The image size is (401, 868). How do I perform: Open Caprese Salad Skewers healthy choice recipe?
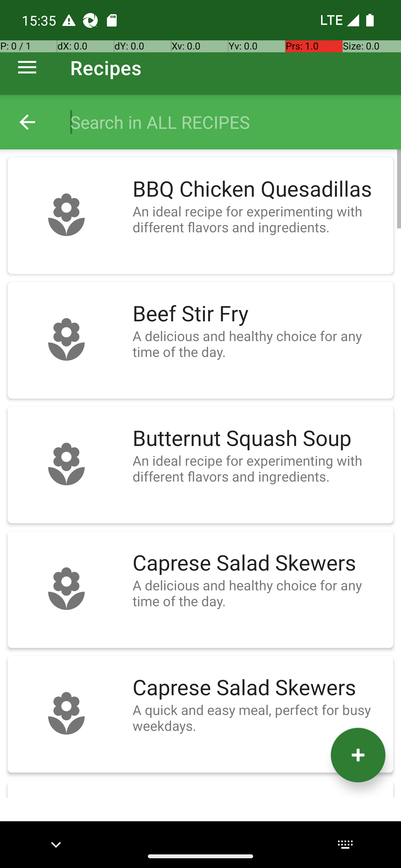[200, 590]
